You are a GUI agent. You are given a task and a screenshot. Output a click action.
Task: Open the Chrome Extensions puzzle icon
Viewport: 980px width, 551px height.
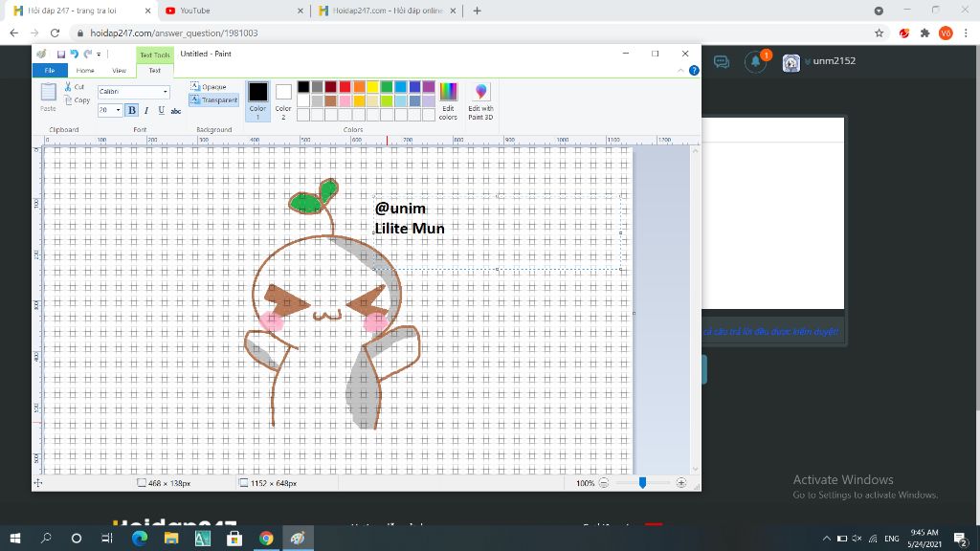click(x=925, y=33)
